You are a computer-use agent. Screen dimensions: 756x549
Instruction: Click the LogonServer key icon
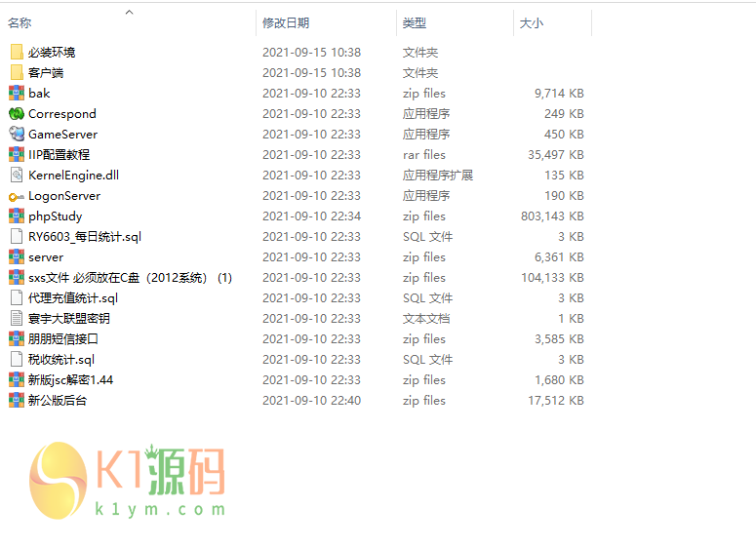[x=17, y=196]
